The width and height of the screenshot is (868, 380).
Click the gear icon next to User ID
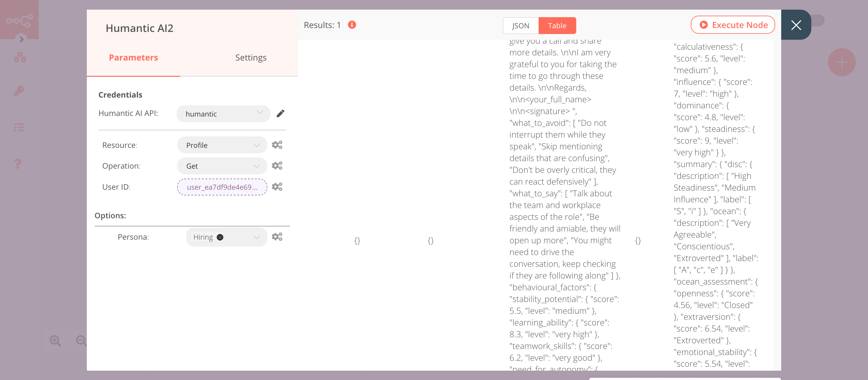click(278, 187)
